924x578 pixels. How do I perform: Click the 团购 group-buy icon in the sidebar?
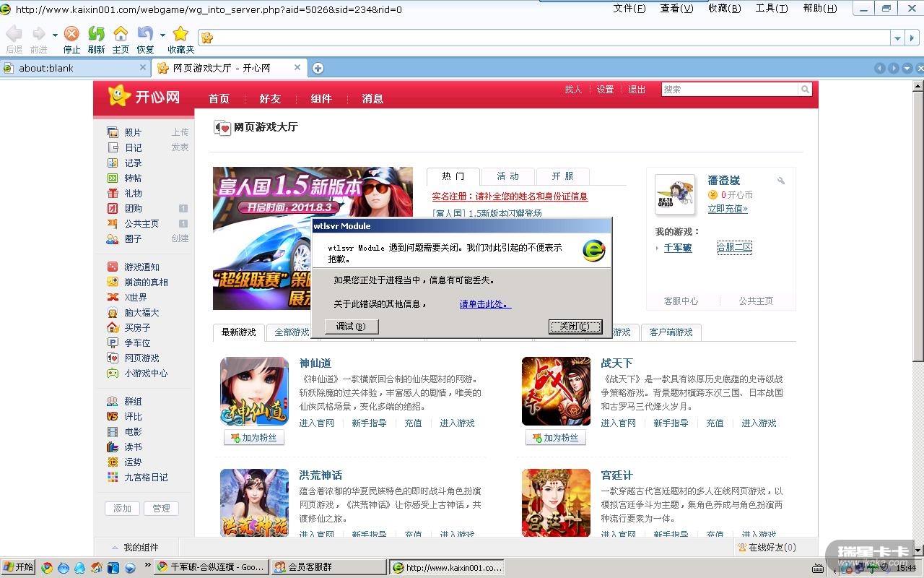[x=113, y=208]
